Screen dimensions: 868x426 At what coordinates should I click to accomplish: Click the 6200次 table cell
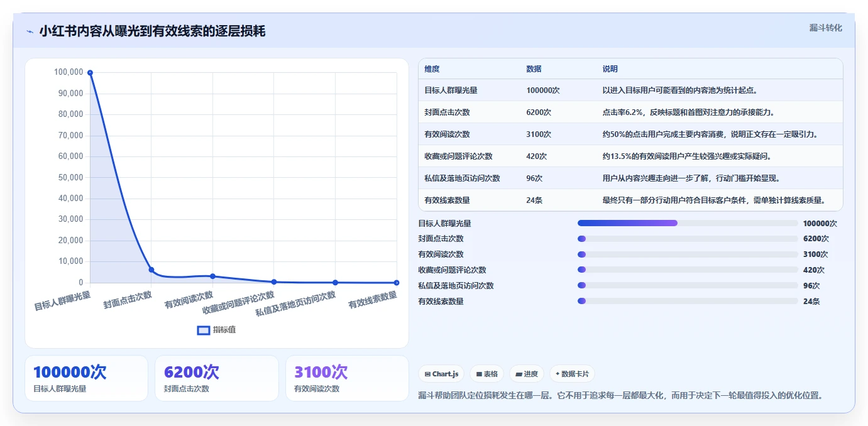click(539, 112)
